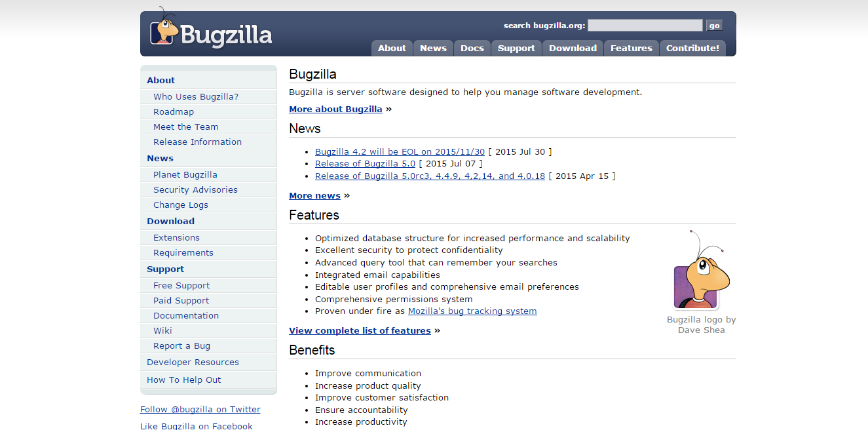Open Who Uses Bugzilla? in the sidebar
The width and height of the screenshot is (868, 430).
tap(196, 96)
